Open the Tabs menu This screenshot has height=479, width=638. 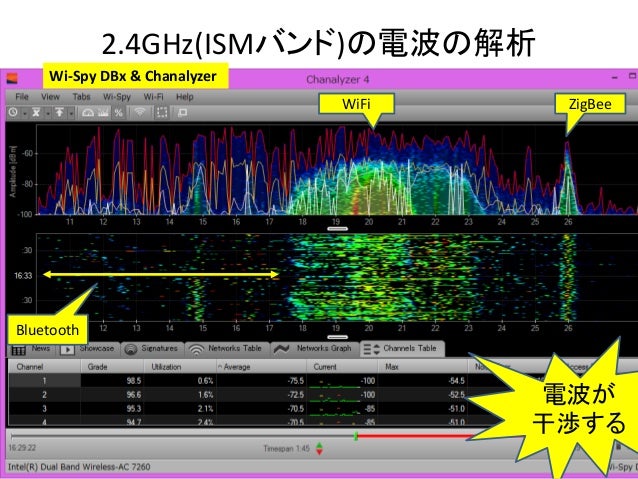(x=81, y=97)
